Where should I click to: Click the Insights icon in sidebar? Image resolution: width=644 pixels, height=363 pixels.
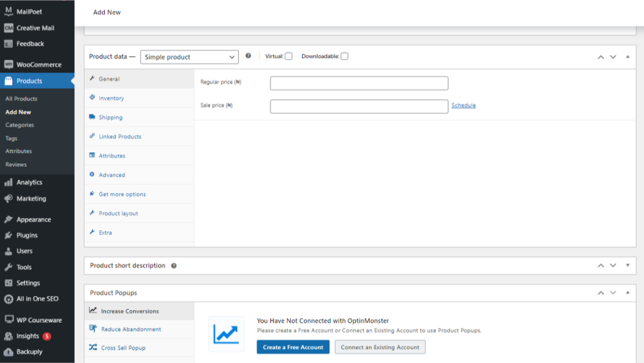(8, 336)
